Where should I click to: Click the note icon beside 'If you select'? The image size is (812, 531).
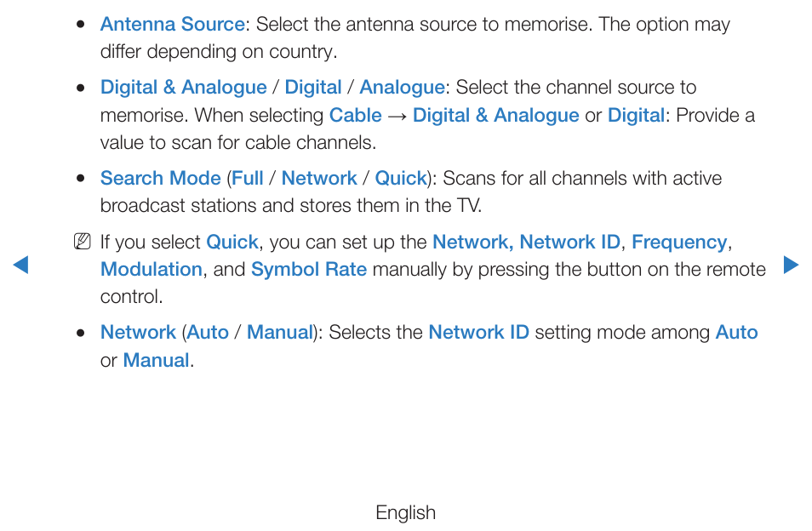[x=83, y=242]
